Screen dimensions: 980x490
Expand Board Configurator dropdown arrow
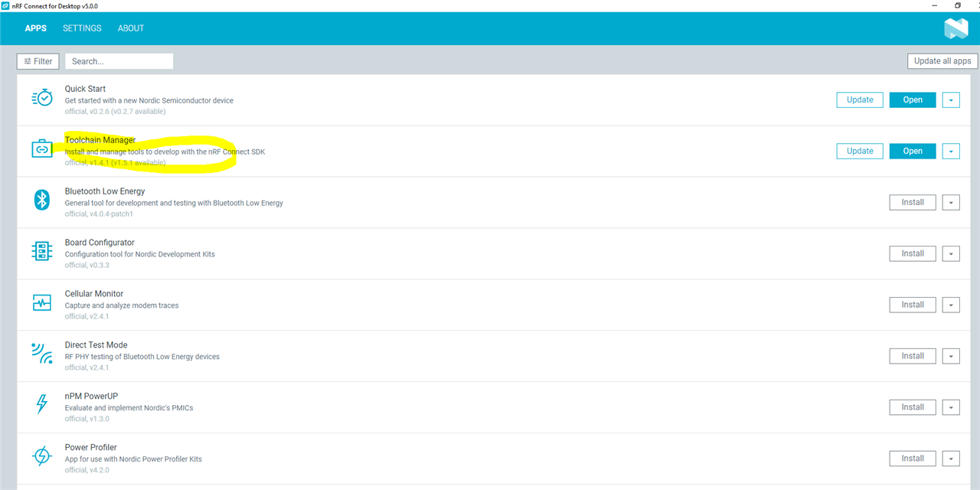[951, 253]
